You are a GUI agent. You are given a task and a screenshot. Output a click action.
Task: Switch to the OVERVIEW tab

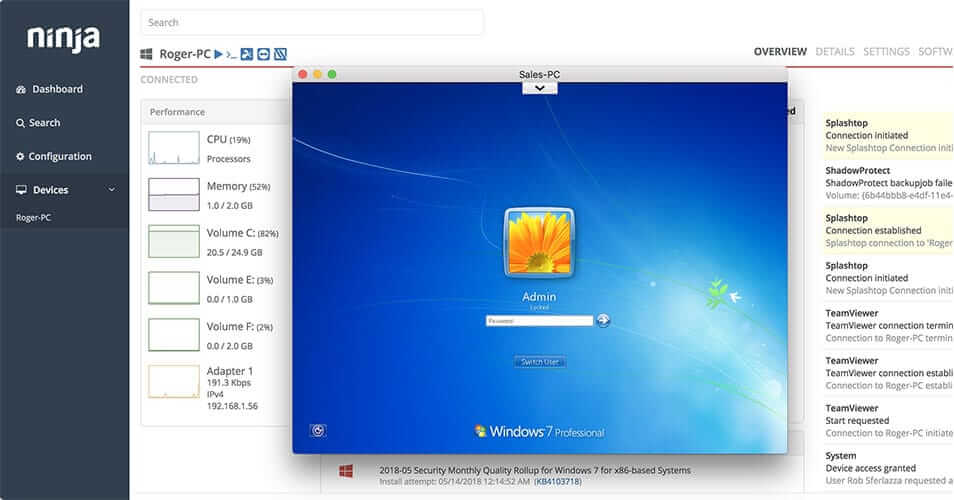click(780, 52)
